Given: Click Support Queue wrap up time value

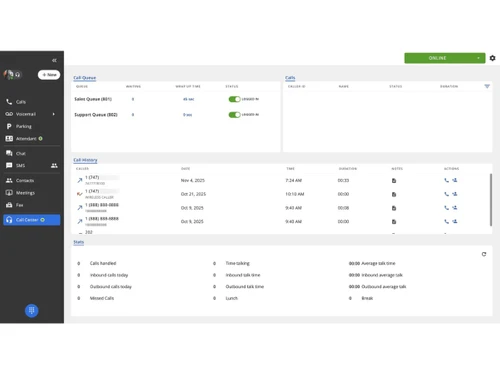Looking at the screenshot, I should [x=187, y=115].
